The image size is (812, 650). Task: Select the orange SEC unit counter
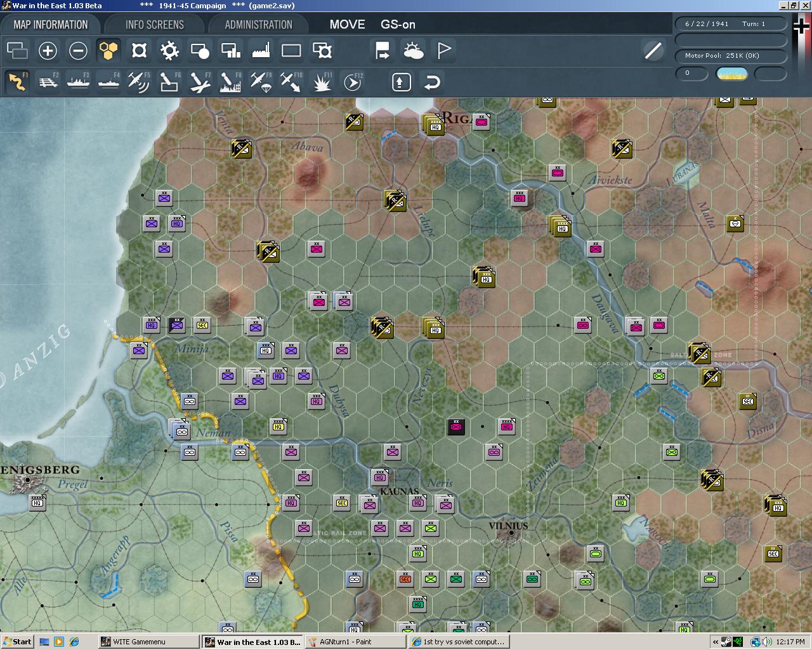[405, 578]
